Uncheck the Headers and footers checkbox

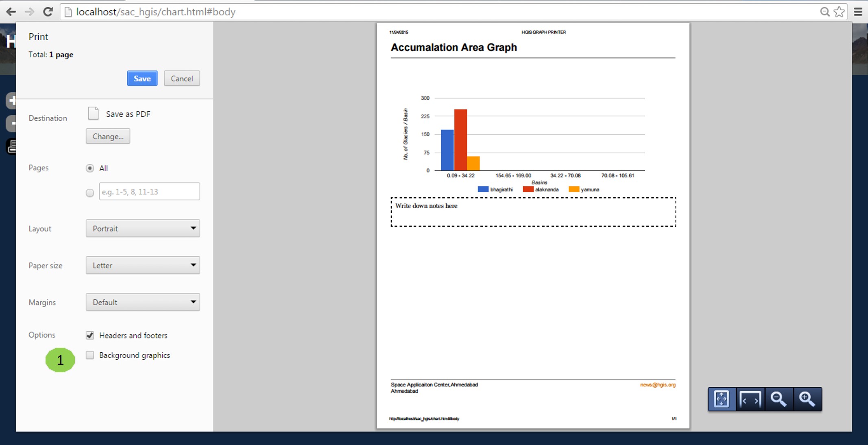(x=90, y=335)
